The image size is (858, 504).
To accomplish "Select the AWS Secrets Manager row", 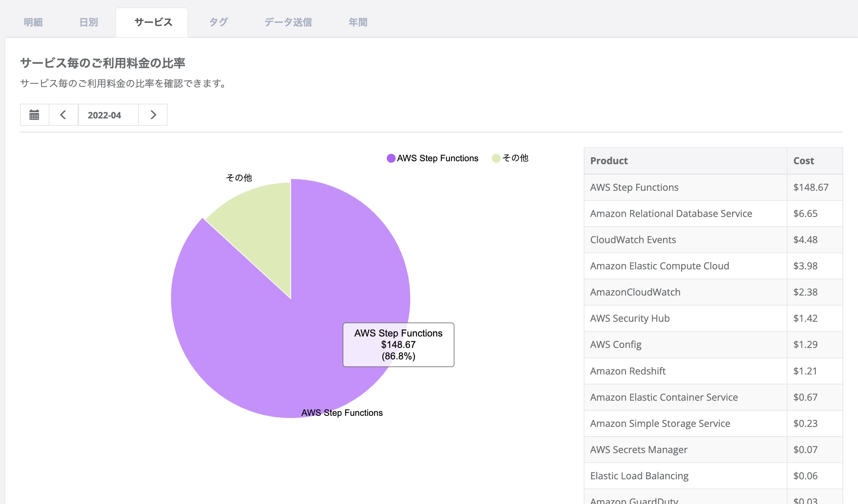I will click(713, 450).
